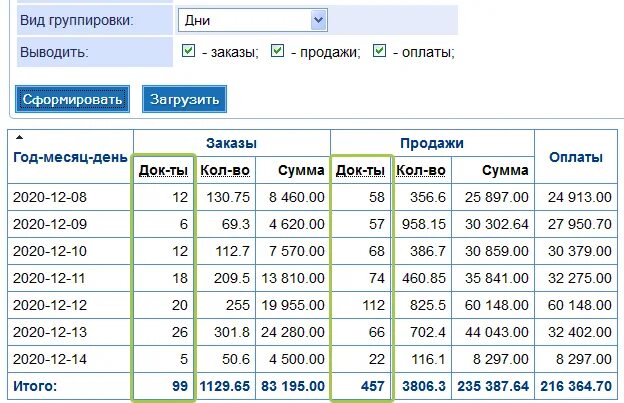The height and width of the screenshot is (403, 624).
Task: Click total order quantity 1129.65
Action: point(225,386)
